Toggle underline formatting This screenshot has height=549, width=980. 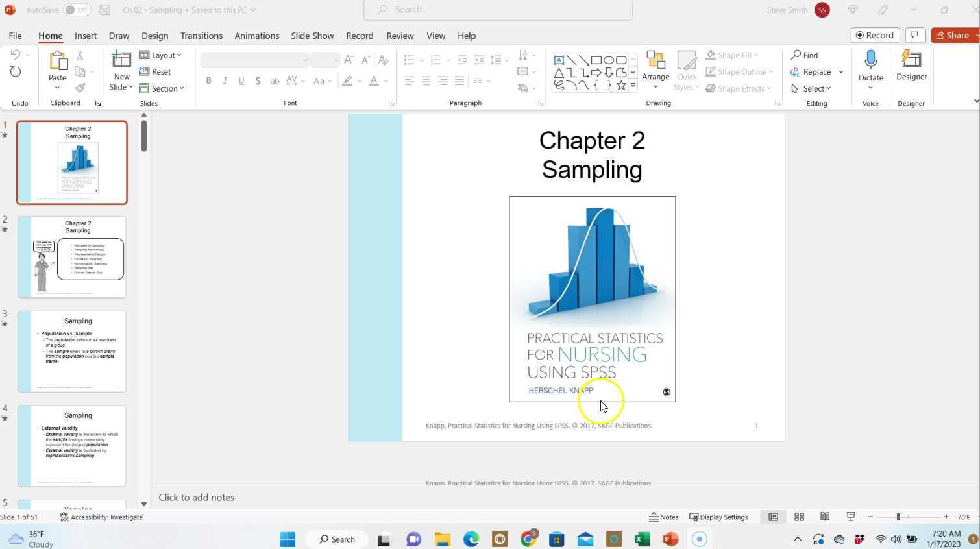click(241, 80)
